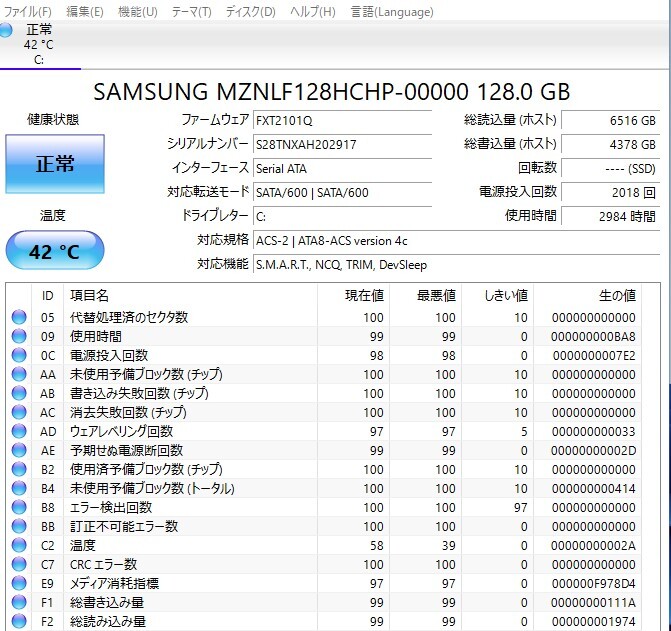Click status icon for B5 エラー検出回数 row
The image size is (671, 631).
(19, 508)
